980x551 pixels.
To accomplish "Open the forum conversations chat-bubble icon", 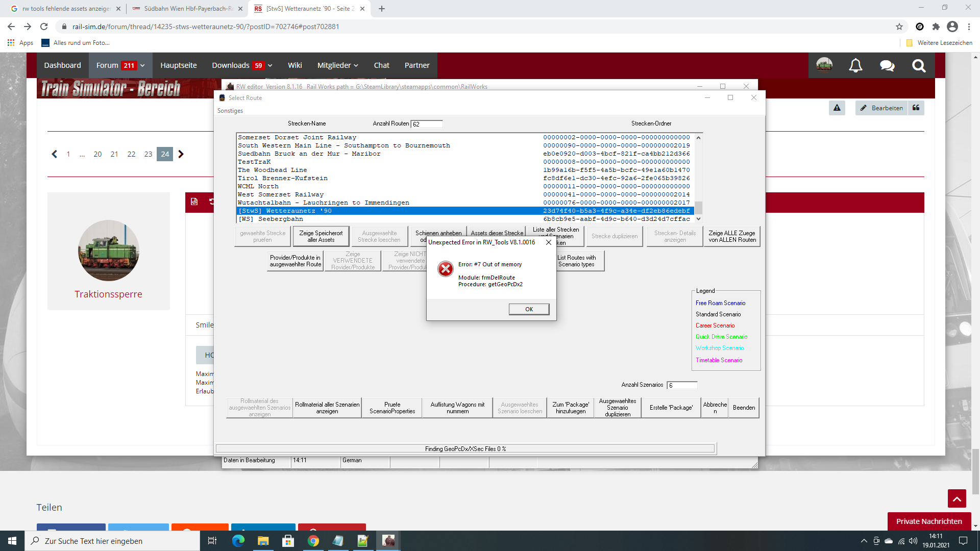I will click(887, 65).
